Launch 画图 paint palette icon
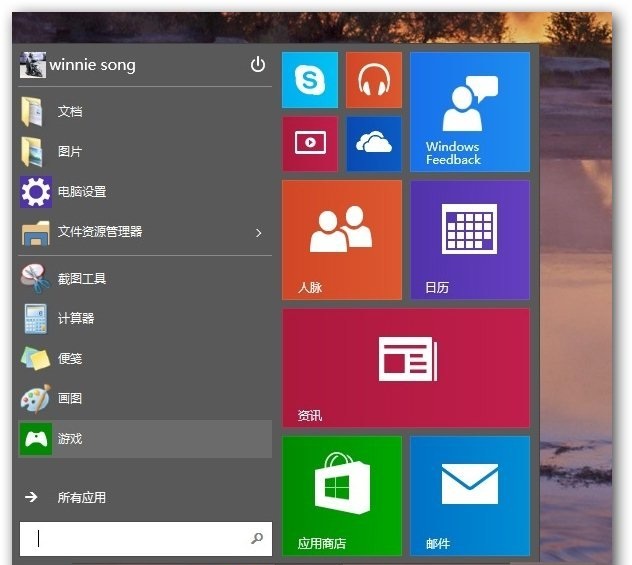The image size is (632, 565). pyautogui.click(x=35, y=399)
